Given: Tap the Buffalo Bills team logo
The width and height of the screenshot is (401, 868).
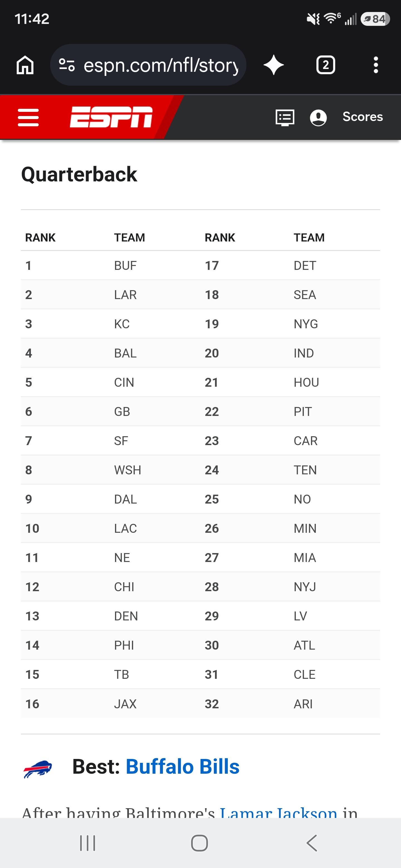Looking at the screenshot, I should click(x=38, y=769).
